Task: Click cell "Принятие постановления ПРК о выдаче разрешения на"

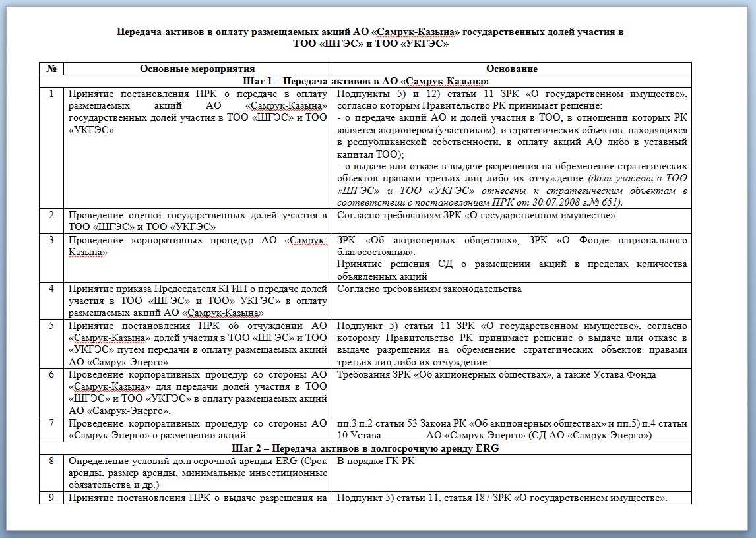Action: coord(198,498)
